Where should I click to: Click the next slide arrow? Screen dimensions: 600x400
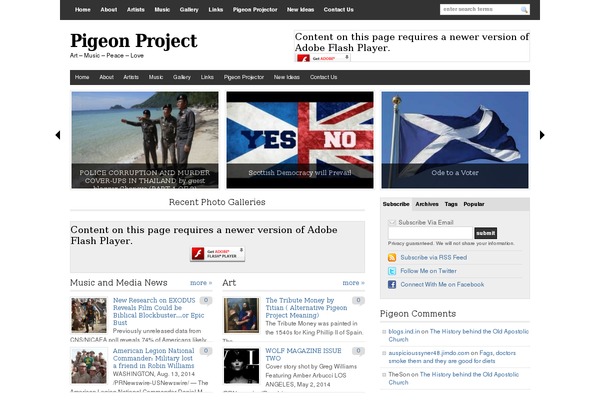coord(542,135)
